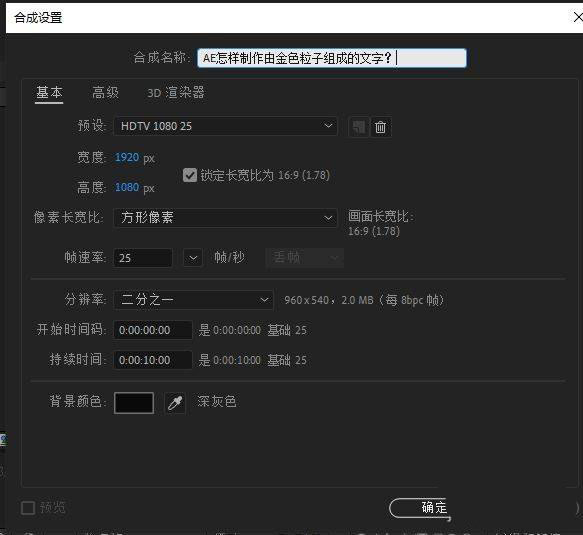
Task: Close the 合成设置 dialog
Action: (577, 17)
